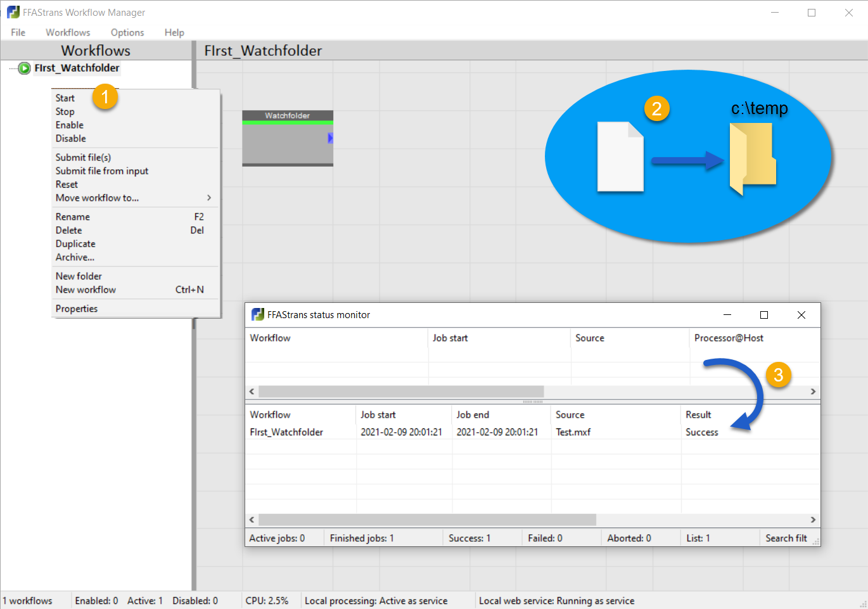Choose Duplicate in the context menu

136,244
